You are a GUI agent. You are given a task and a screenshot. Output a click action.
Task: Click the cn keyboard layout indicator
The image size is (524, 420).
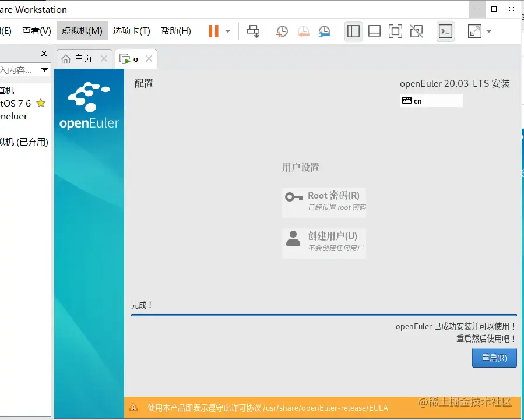pyautogui.click(x=431, y=101)
